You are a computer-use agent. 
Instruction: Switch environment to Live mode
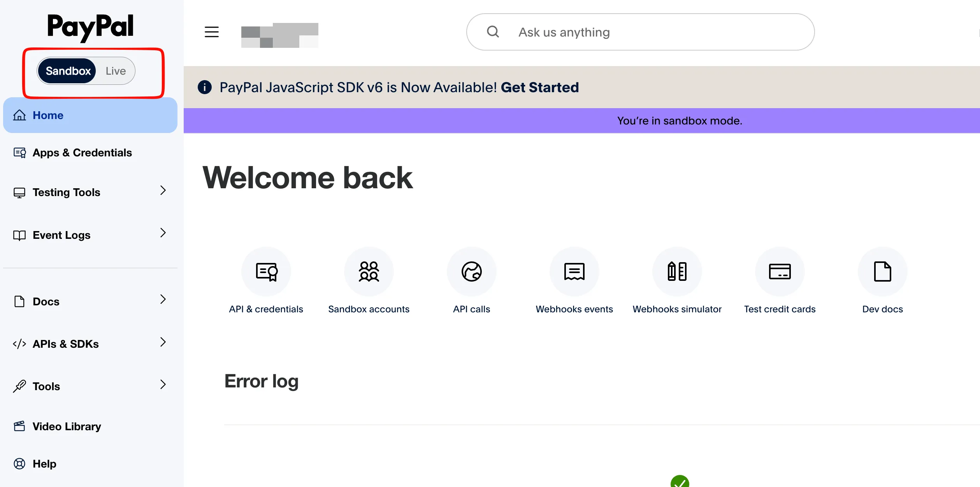(x=115, y=70)
